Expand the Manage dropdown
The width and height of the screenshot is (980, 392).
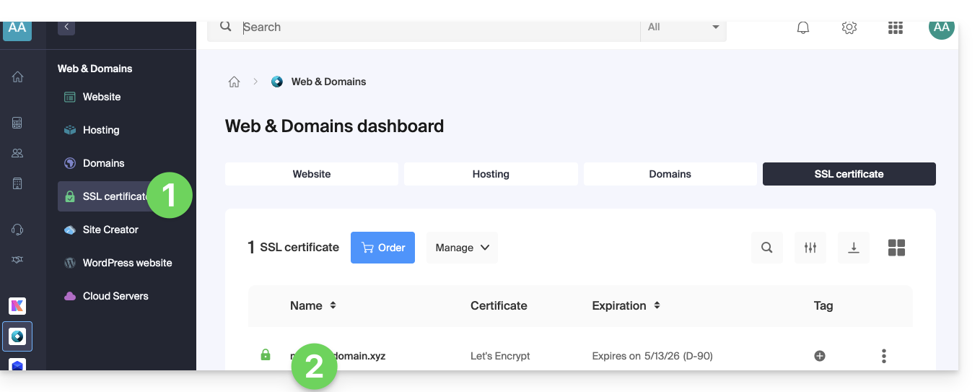click(462, 248)
